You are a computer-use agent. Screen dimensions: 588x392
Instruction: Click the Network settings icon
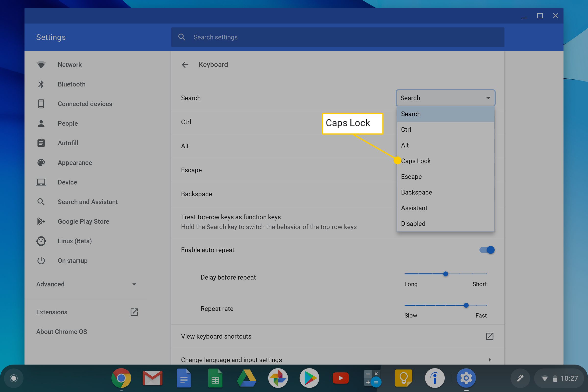41,65
